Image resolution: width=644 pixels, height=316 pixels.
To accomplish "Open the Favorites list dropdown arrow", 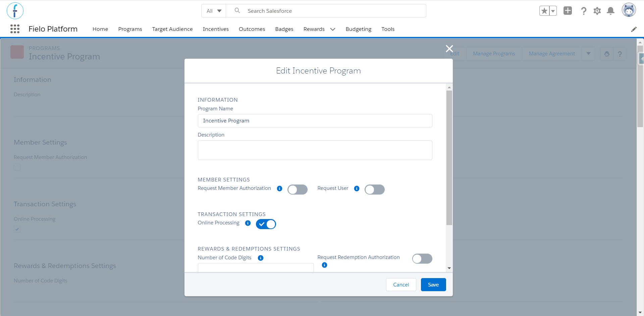I will tap(553, 11).
